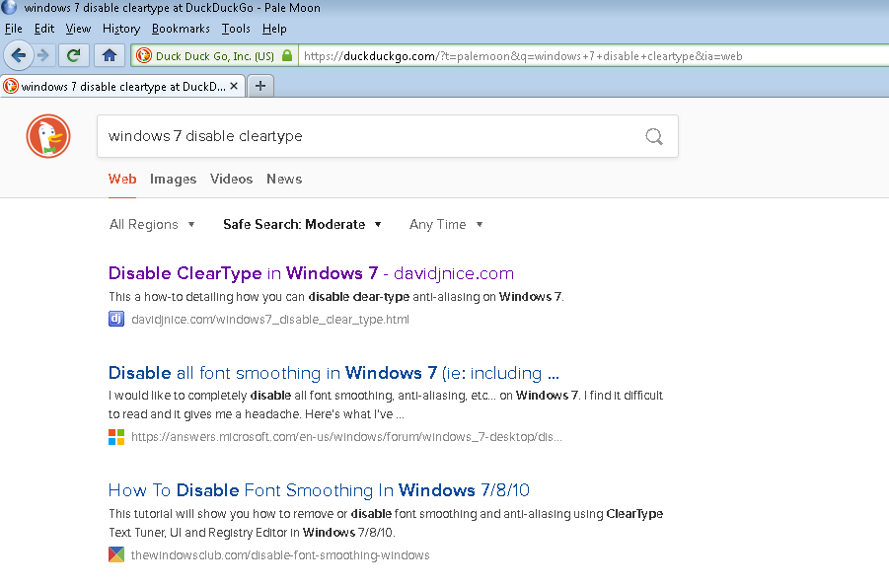Viewport: 889px width, 588px height.
Task: Click the DuckDuckGo search text field
Action: 365,136
